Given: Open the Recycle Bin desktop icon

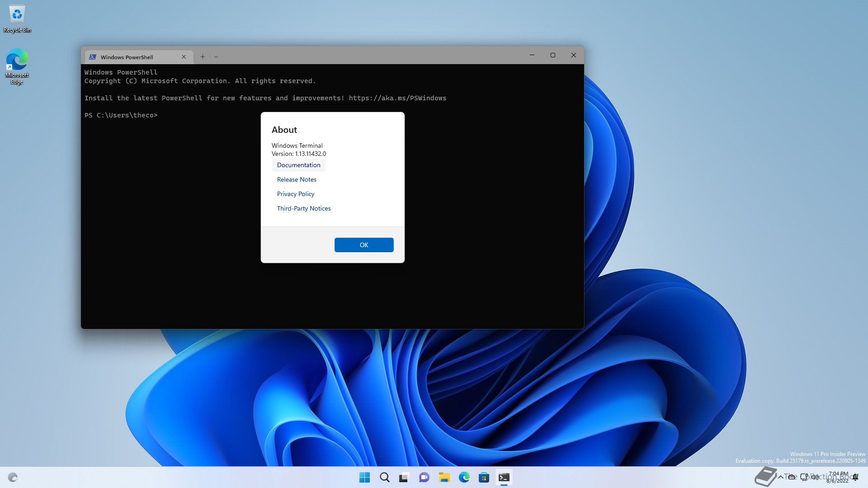Looking at the screenshot, I should tap(17, 19).
